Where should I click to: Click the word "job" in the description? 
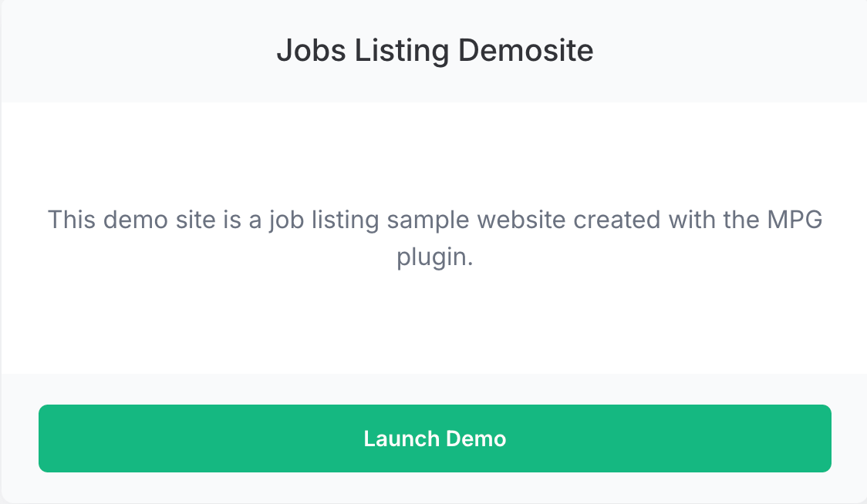tap(285, 221)
